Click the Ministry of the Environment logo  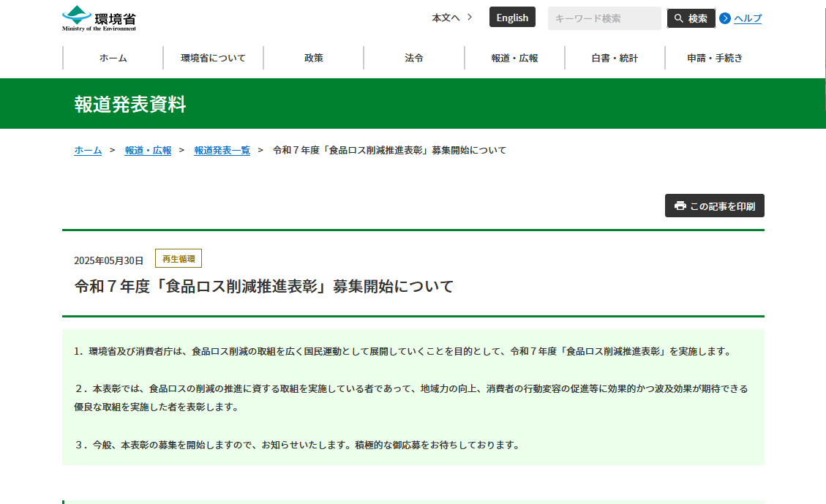point(99,18)
